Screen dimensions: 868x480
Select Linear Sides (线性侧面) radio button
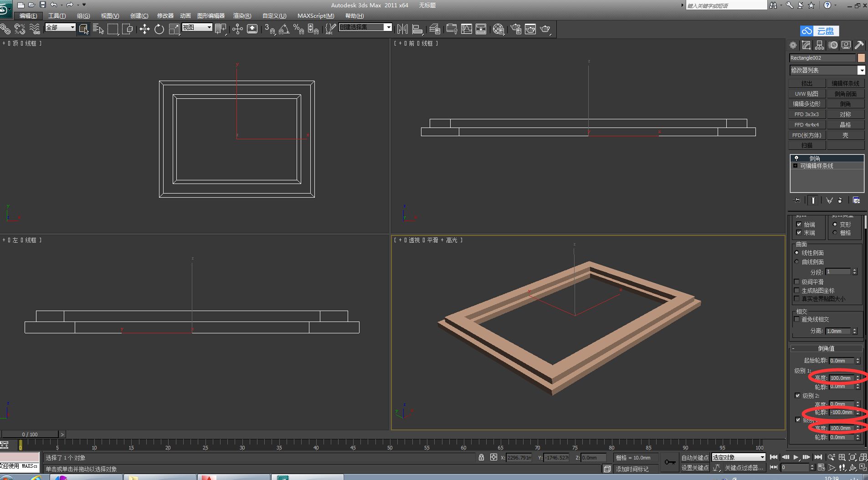[796, 252]
